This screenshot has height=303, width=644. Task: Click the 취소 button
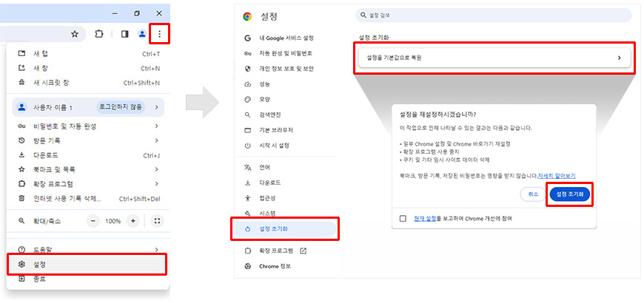533,194
